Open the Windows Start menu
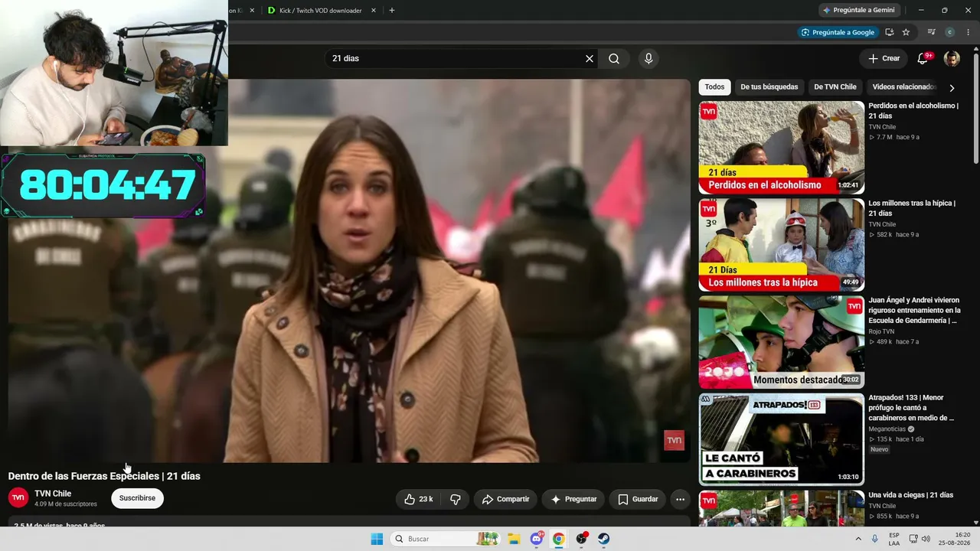Viewport: 980px width, 551px height. 377,539
